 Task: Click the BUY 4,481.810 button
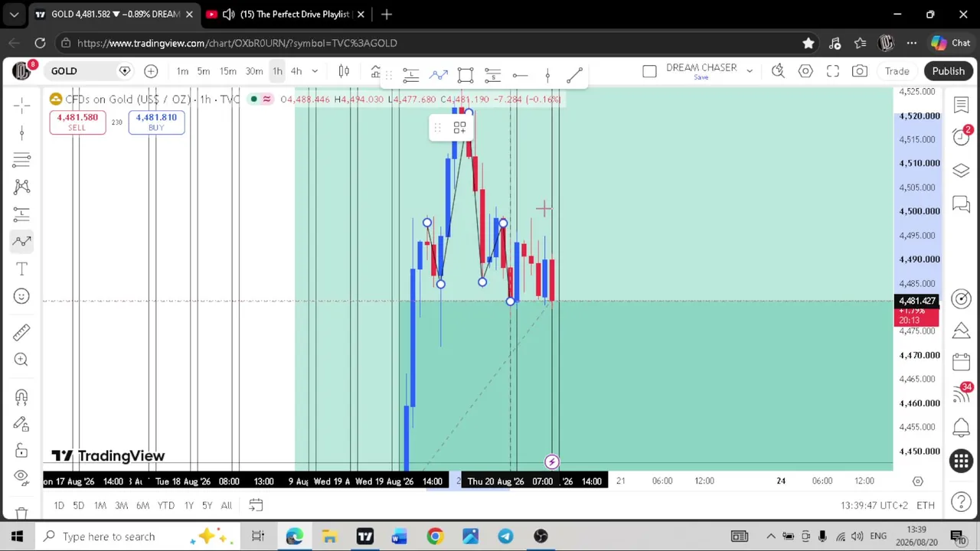coord(156,122)
